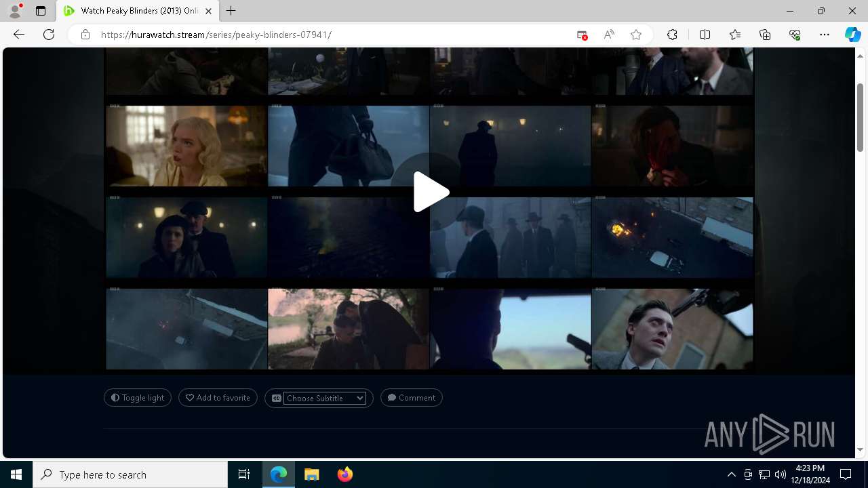Click the man in tweed coat thumbnail

pyautogui.click(x=672, y=329)
